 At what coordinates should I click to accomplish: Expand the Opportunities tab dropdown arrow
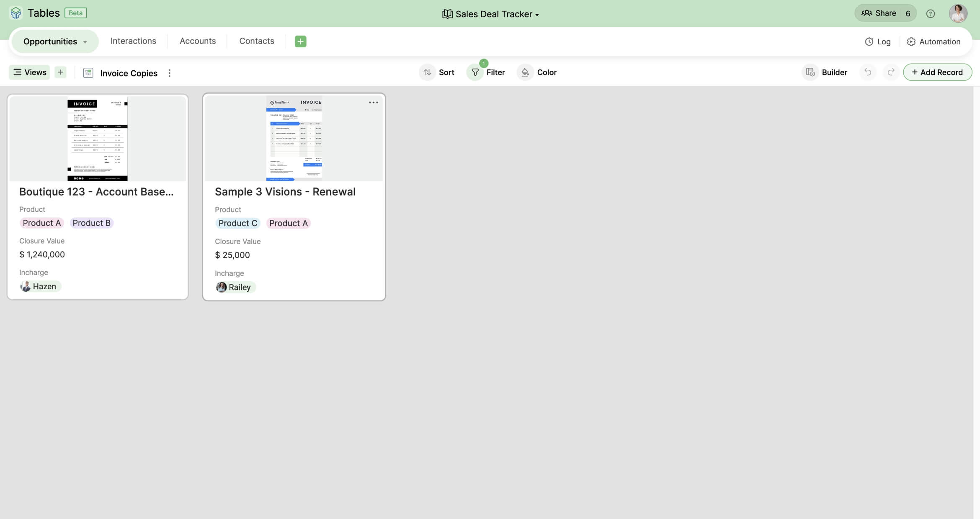[x=85, y=42]
